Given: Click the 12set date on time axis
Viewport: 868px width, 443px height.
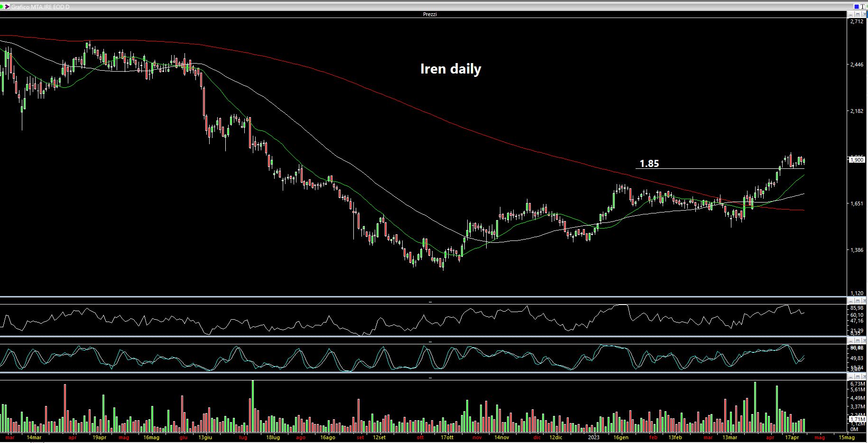Looking at the screenshot, I should click(x=379, y=437).
